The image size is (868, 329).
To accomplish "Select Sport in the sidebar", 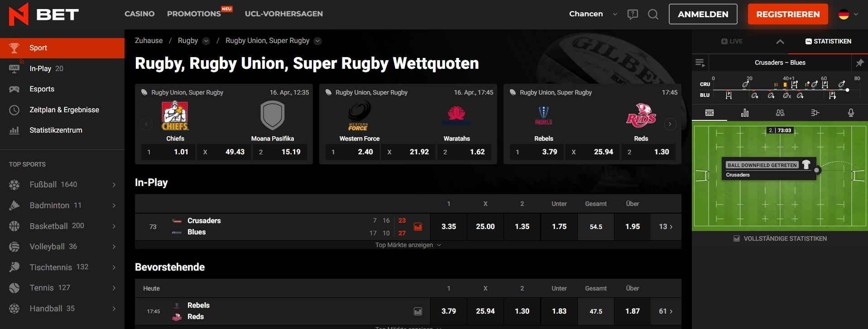I will (x=62, y=48).
